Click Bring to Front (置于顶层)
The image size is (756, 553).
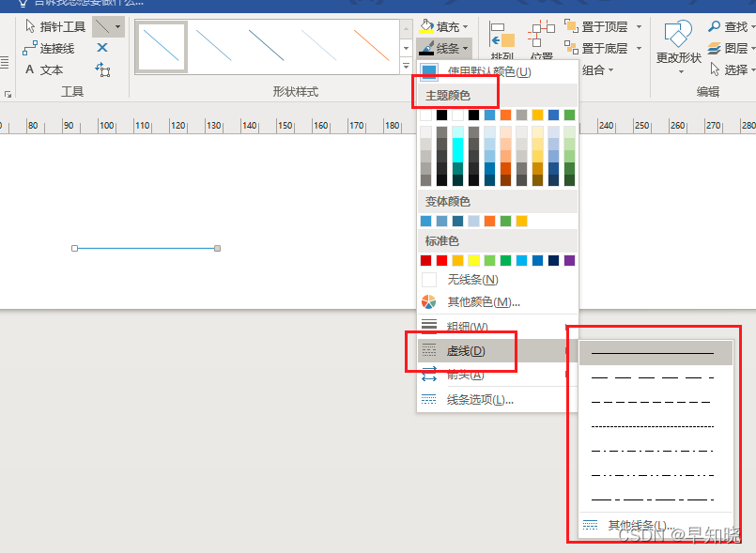click(596, 26)
